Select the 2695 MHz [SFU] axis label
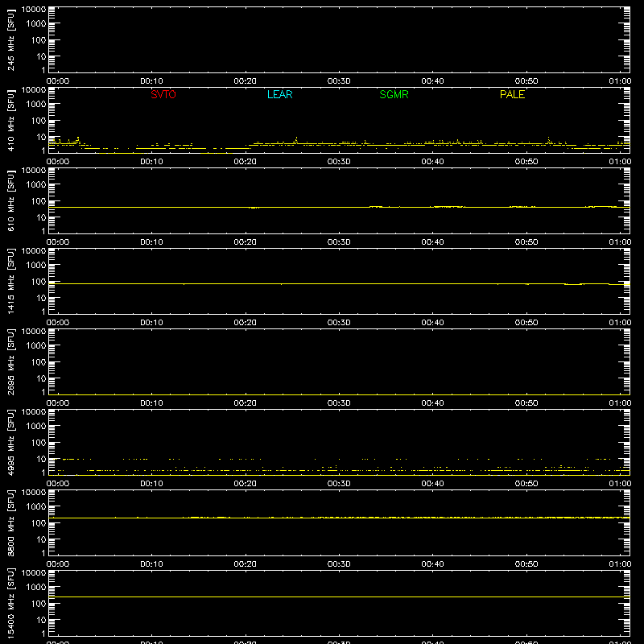 [10, 362]
